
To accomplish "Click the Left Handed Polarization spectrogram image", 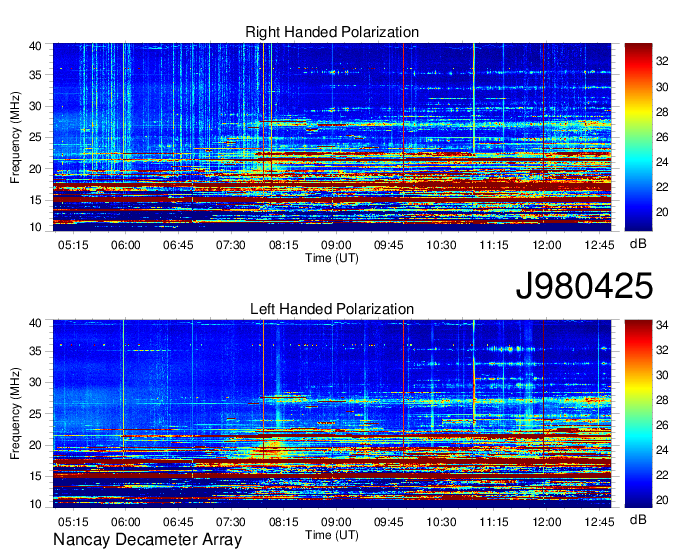I will (x=332, y=414).
